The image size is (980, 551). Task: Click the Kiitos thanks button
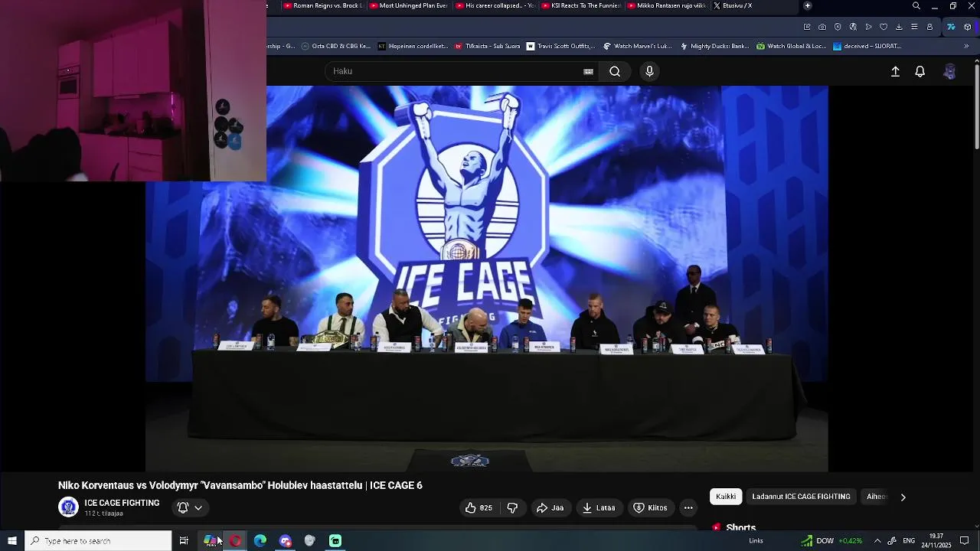(x=651, y=507)
